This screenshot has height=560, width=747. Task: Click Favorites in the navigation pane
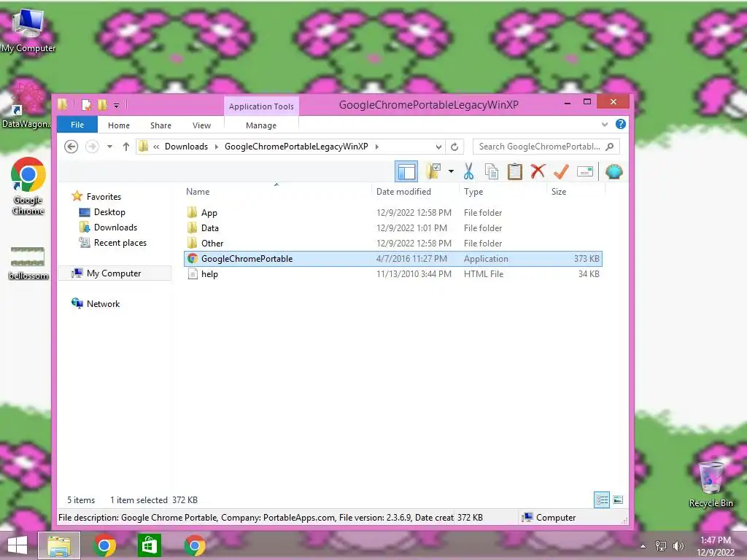104,197
